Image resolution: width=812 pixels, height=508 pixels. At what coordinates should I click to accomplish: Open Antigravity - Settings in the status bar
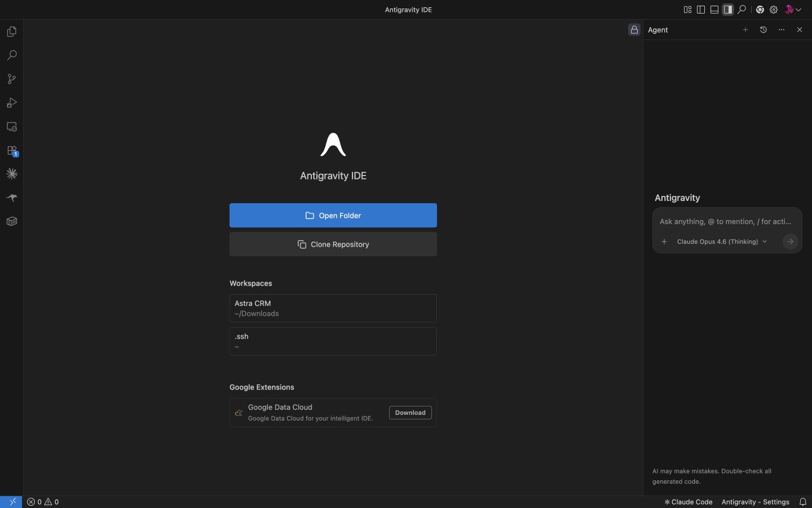tap(756, 502)
